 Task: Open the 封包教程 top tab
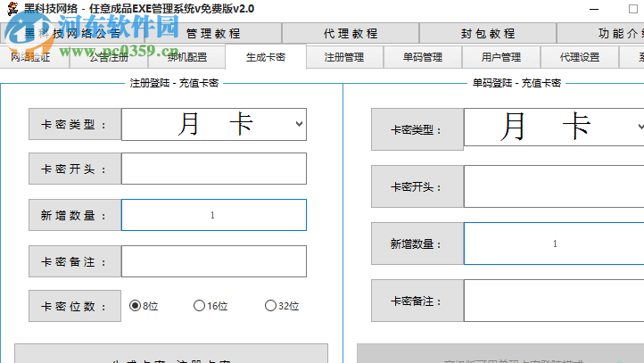click(x=488, y=33)
